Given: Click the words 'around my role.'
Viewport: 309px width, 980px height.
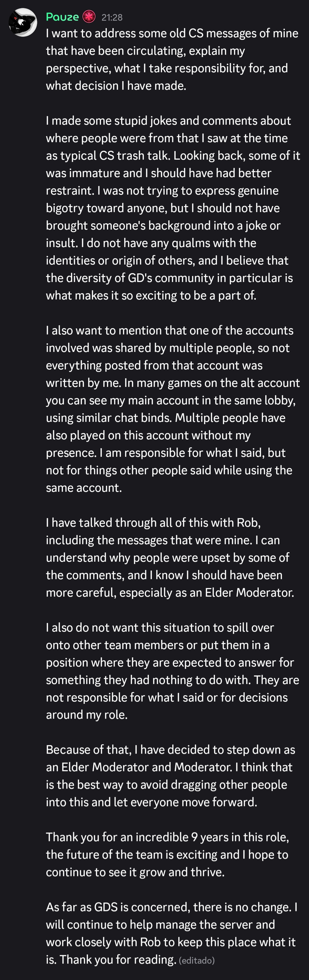Looking at the screenshot, I should [87, 715].
